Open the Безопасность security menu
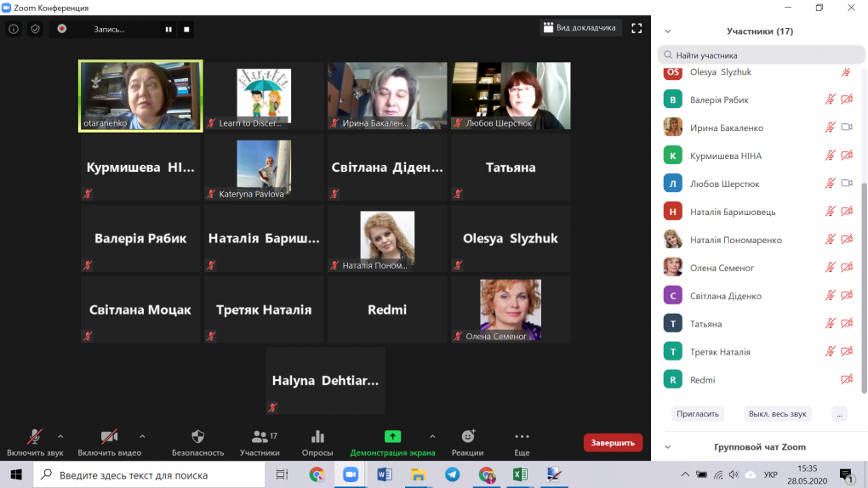868x488 pixels. point(197,443)
